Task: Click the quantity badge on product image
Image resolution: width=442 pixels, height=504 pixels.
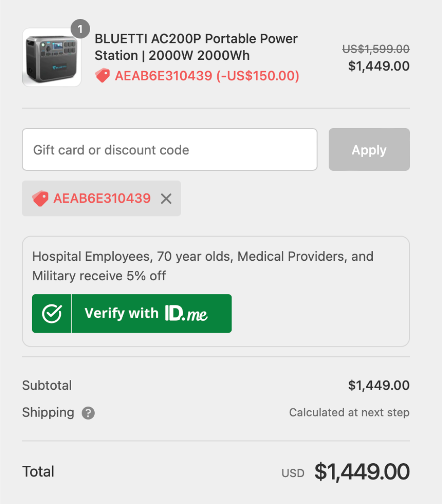Action: (80, 29)
